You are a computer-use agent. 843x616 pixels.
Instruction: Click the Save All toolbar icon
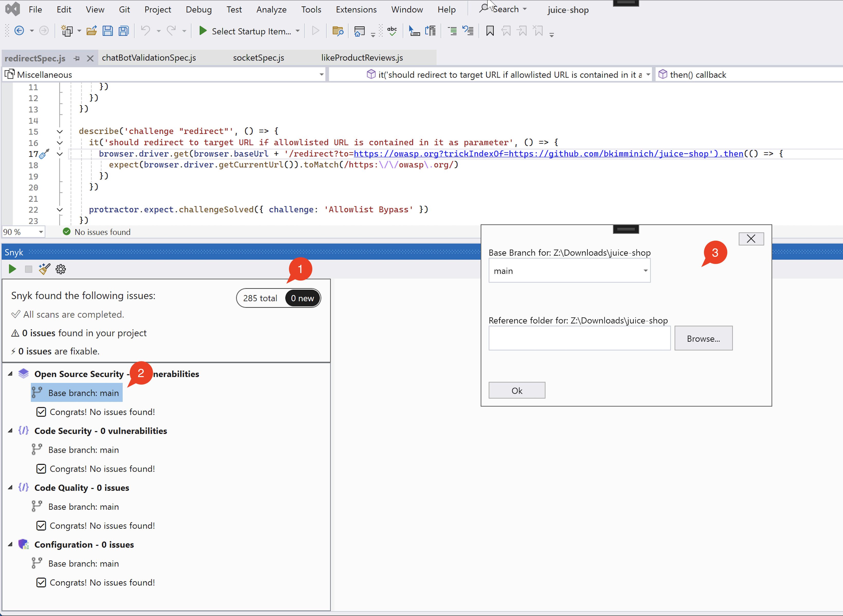123,31
